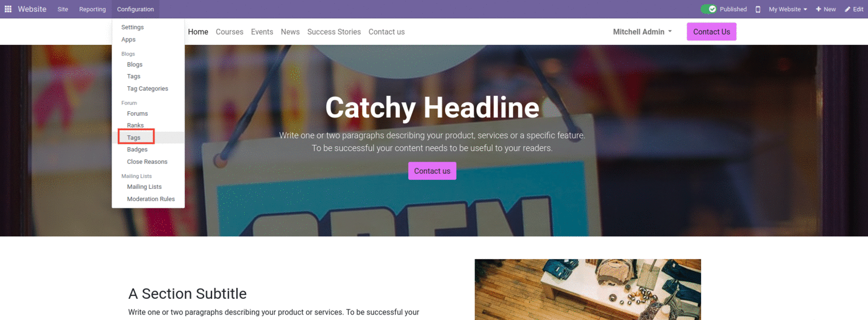The width and height of the screenshot is (868, 320).
Task: Click the Contact us button under headline
Action: 432,171
